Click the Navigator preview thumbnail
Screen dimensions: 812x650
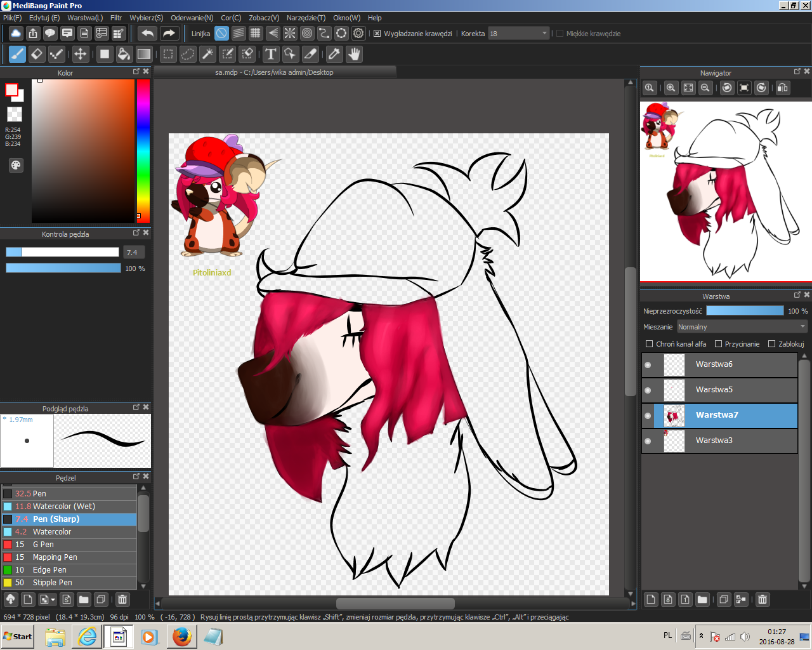(725, 191)
